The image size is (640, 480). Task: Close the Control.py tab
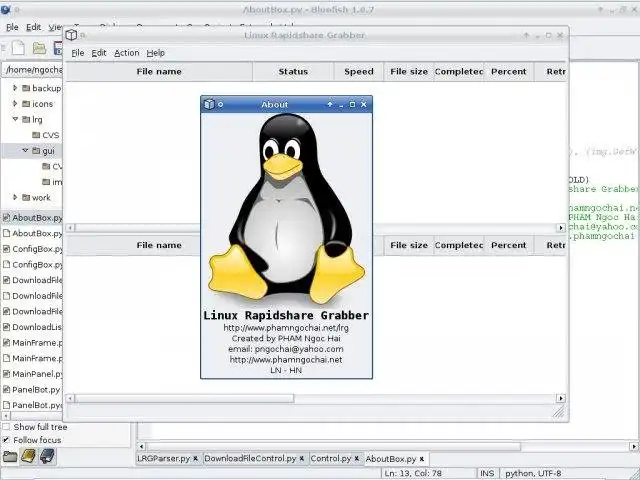tap(357, 459)
